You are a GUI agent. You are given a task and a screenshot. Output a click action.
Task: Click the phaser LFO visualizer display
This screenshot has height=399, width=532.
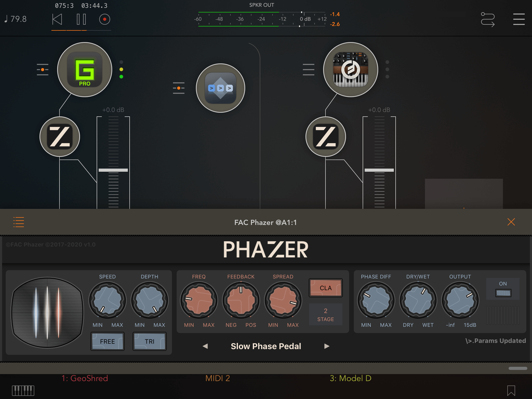[x=47, y=312]
